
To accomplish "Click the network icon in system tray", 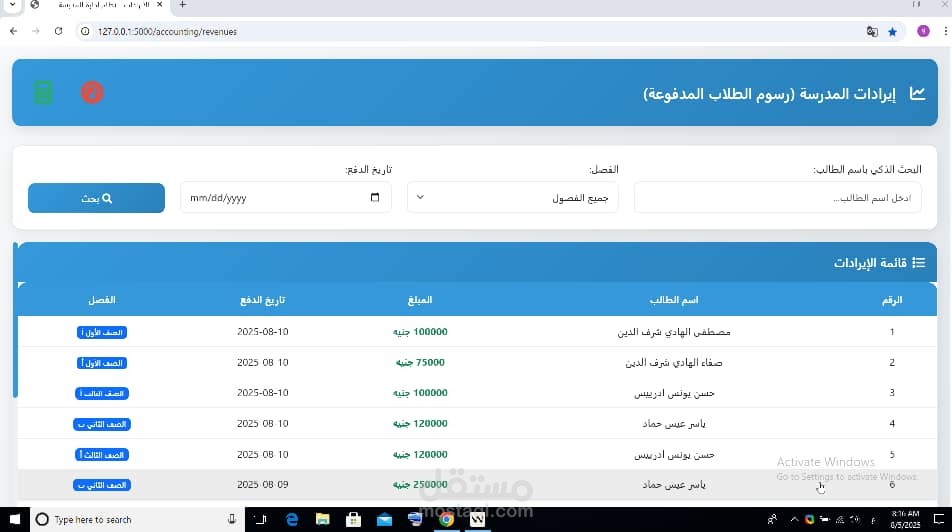I will (x=840, y=519).
